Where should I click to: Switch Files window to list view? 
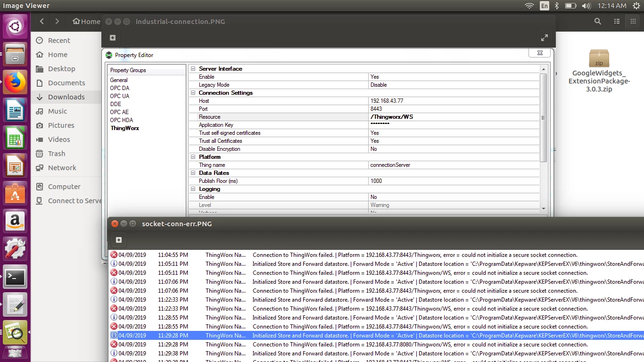[617, 21]
